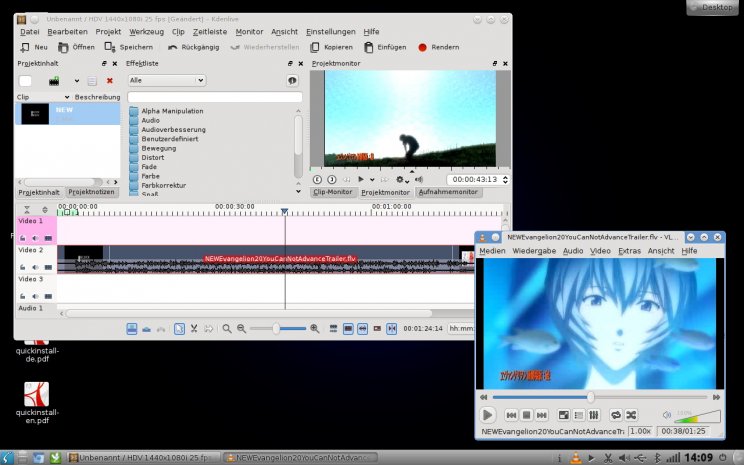The image size is (744, 465).
Task: Mute the Video 2 track audio
Action: [36, 267]
